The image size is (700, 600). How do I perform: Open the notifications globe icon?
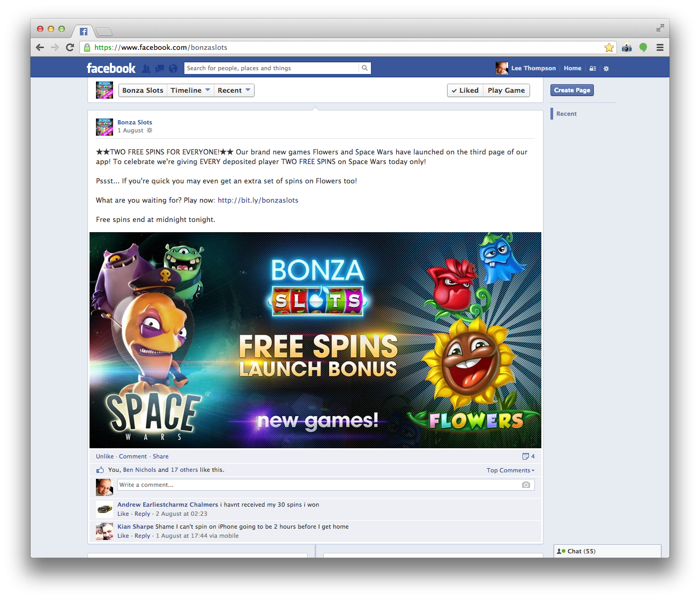tap(173, 69)
